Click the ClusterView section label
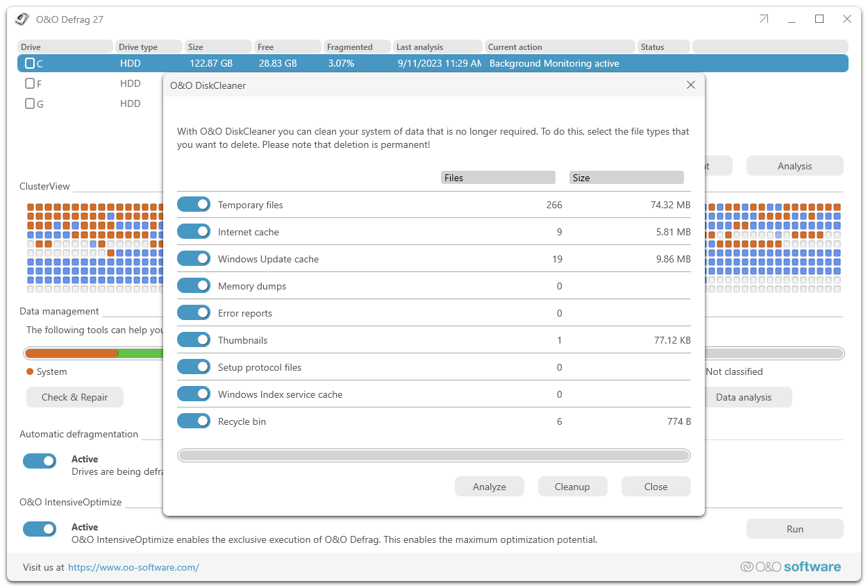This screenshot has height=588, width=868. coord(44,186)
